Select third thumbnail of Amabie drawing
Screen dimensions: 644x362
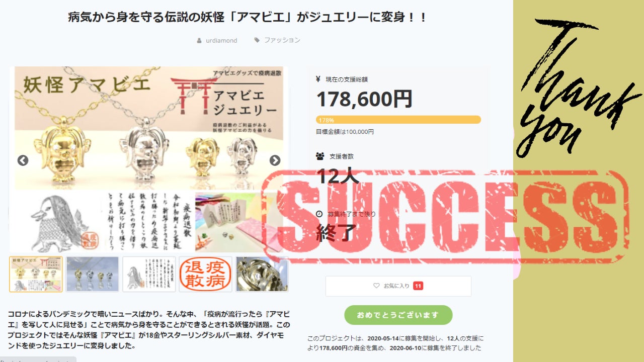coord(149,274)
